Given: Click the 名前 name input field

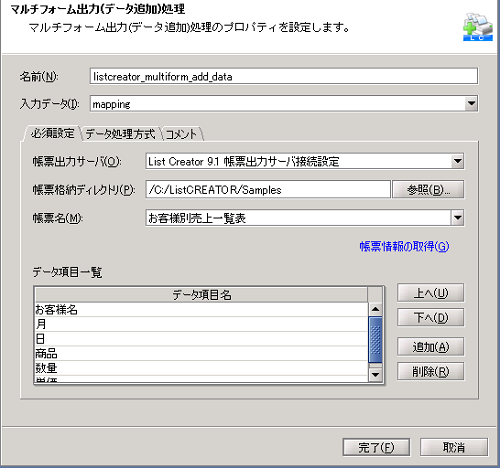Looking at the screenshot, I should tap(284, 76).
